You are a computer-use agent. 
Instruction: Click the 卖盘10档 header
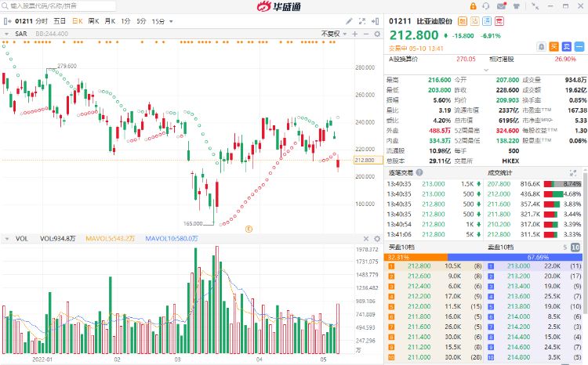coord(500,248)
